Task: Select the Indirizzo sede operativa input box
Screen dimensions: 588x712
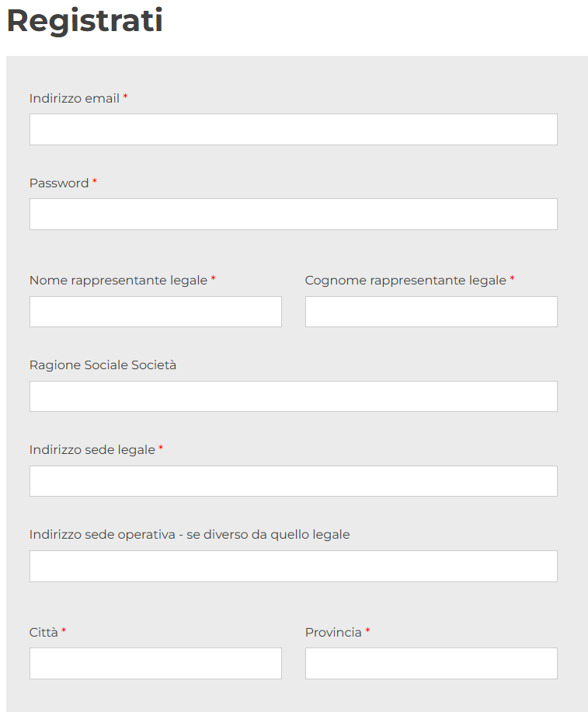Action: pyautogui.click(x=293, y=566)
